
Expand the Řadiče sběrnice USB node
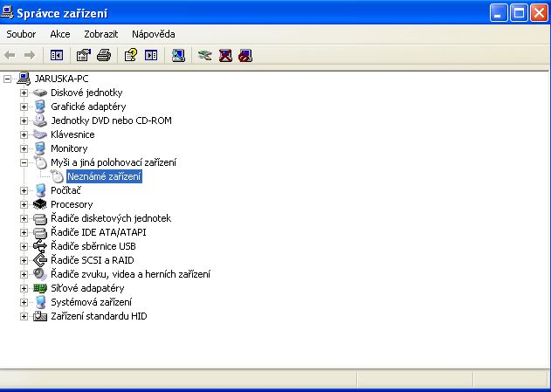[24, 246]
